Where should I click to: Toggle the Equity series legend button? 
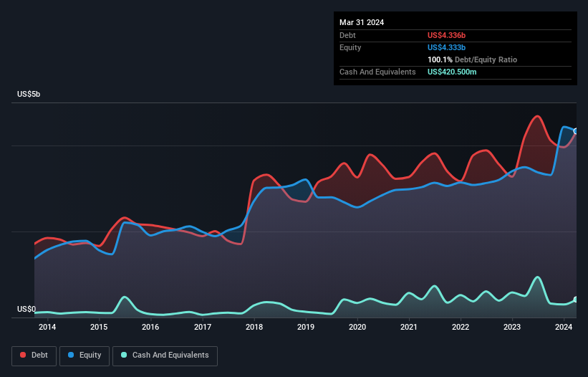pyautogui.click(x=85, y=355)
